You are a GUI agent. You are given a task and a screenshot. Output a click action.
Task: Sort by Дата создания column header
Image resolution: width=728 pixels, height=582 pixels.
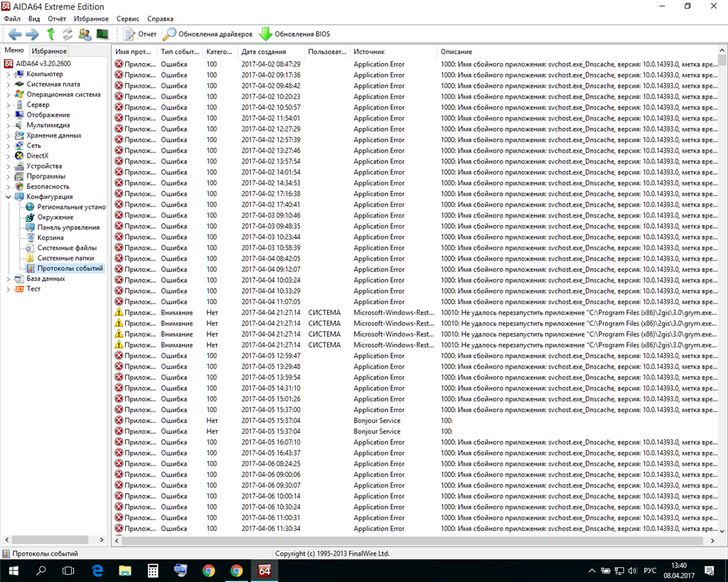pyautogui.click(x=271, y=51)
